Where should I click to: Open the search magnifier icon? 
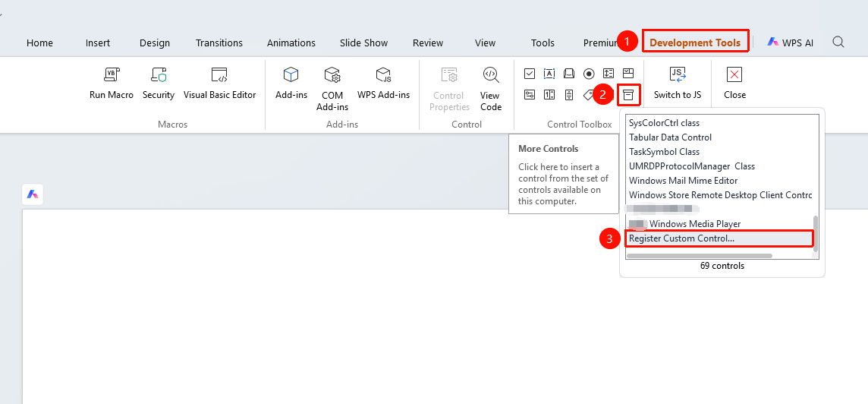[838, 42]
